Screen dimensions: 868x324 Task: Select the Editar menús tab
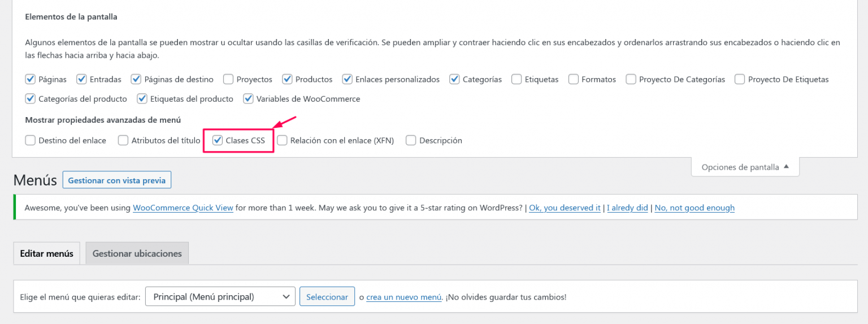[x=47, y=253]
